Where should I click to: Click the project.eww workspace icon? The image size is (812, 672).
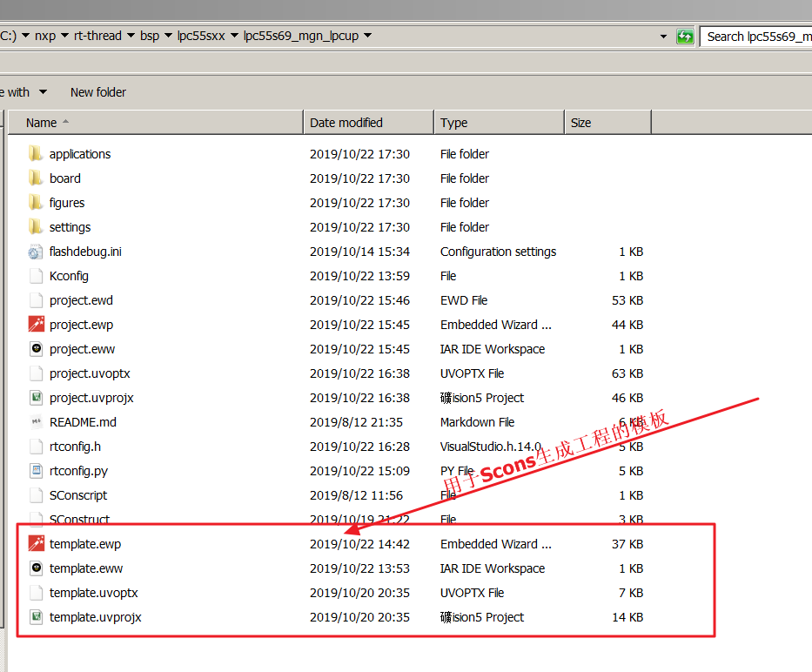[36, 349]
